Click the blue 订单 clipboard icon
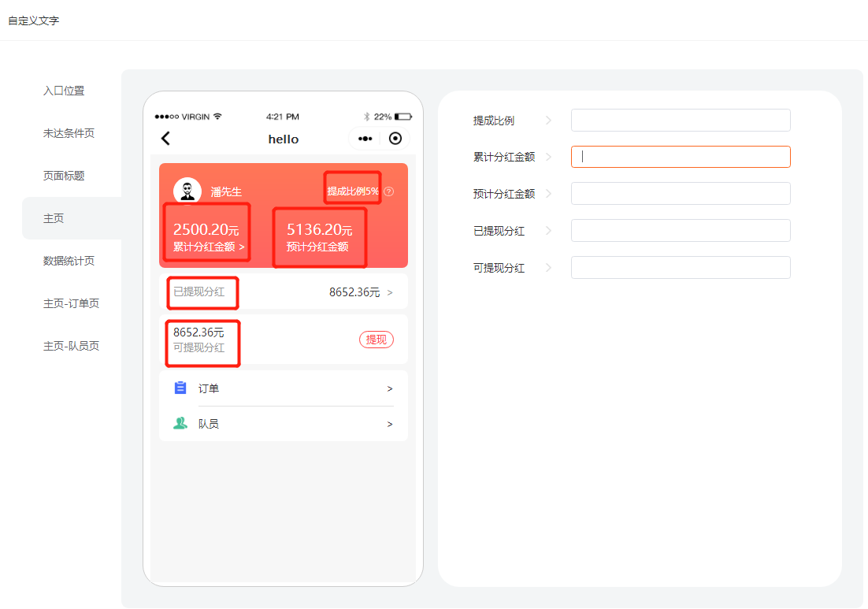The width and height of the screenshot is (868, 609). [x=180, y=388]
